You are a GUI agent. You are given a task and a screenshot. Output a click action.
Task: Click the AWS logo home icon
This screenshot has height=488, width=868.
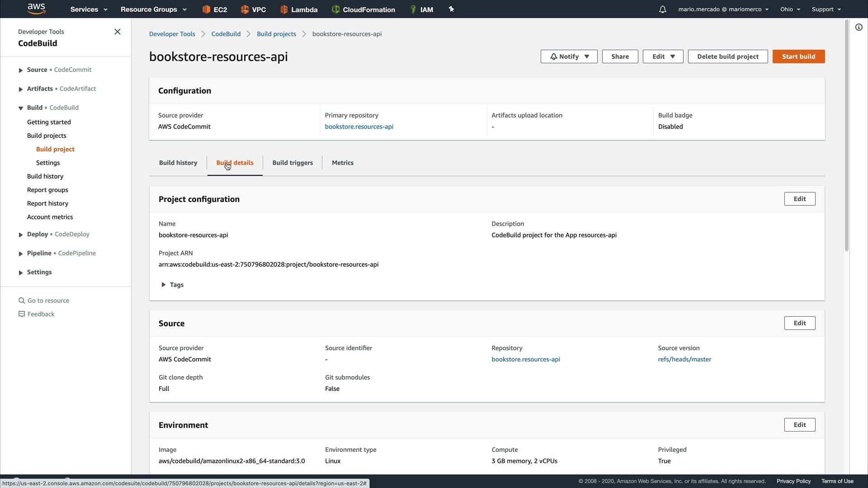pyautogui.click(x=36, y=9)
